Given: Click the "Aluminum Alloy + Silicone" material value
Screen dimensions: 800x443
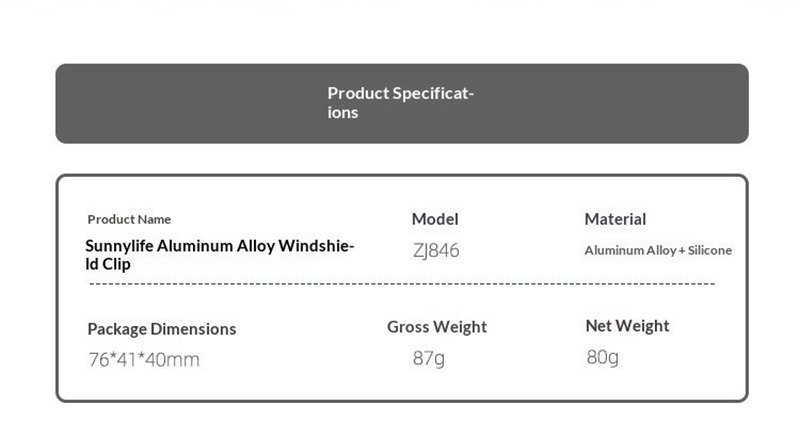Looking at the screenshot, I should [x=658, y=250].
